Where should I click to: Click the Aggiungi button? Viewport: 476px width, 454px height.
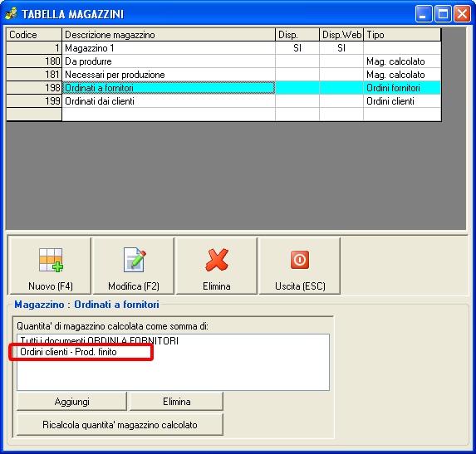tap(72, 402)
